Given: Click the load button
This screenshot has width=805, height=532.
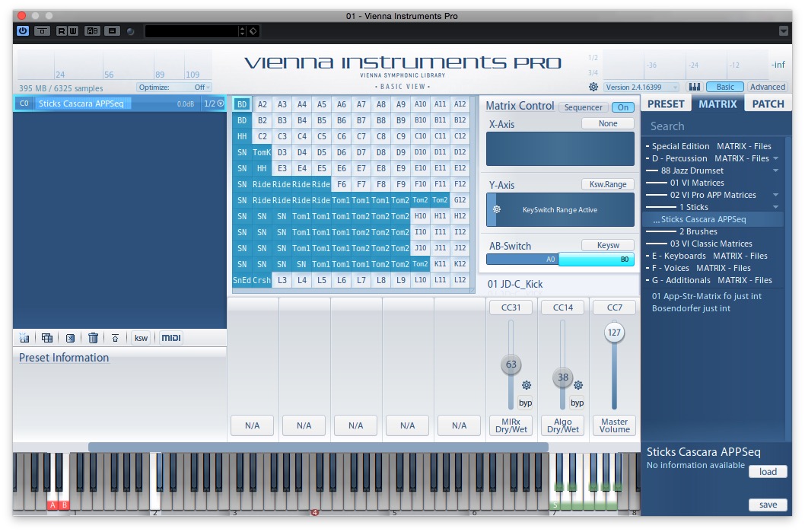Looking at the screenshot, I should tap(768, 472).
